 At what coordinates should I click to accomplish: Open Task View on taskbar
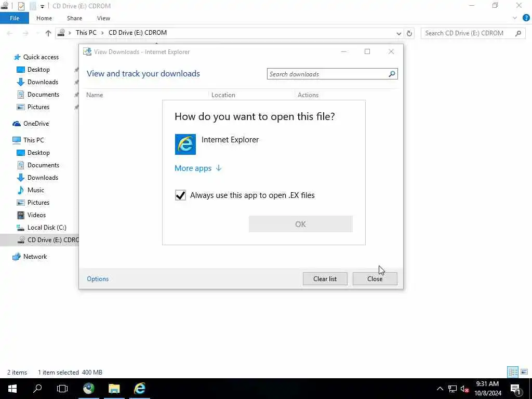pos(62,389)
